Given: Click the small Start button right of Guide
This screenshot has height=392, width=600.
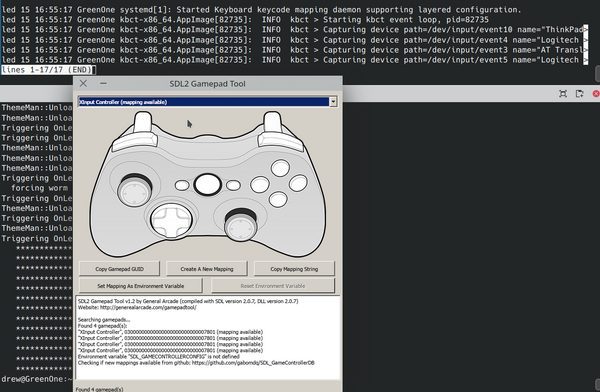Looking at the screenshot, I should [233, 185].
